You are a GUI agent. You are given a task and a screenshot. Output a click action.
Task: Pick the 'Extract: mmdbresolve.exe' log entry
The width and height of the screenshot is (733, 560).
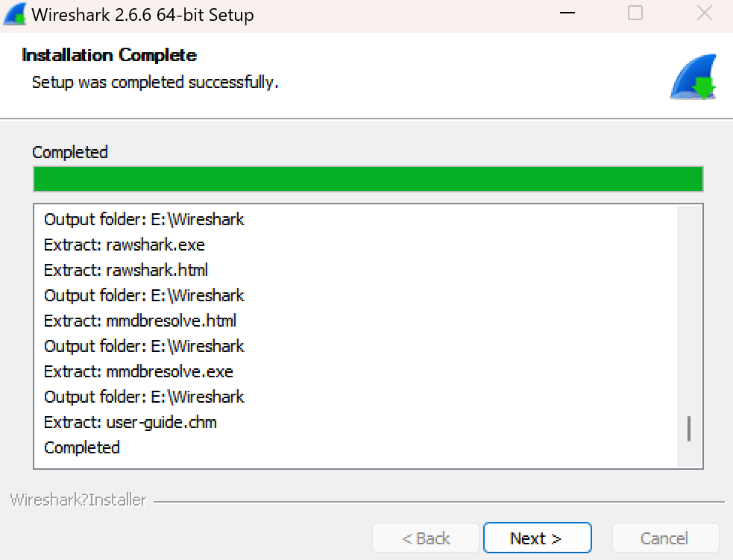139,371
